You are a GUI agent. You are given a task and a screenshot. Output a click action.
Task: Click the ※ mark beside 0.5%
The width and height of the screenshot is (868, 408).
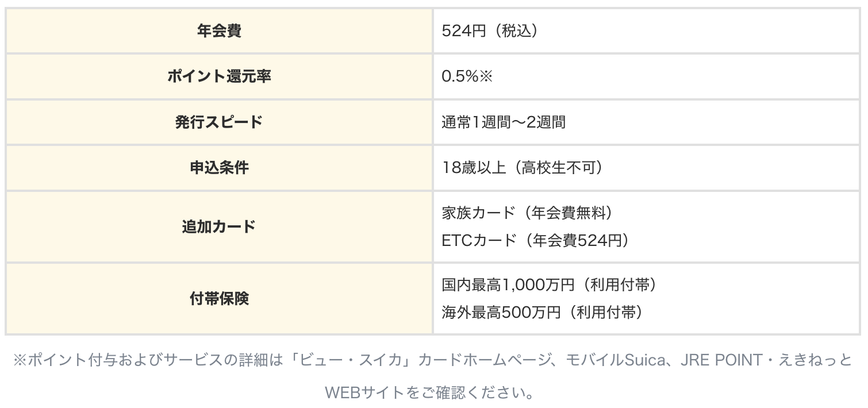click(x=486, y=76)
